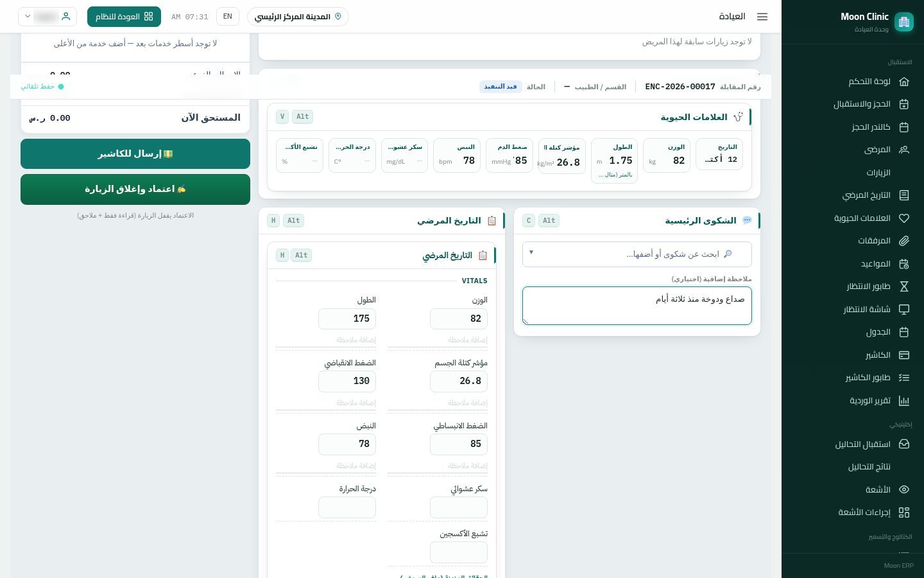Open the user account dropdown
Image resolution: width=924 pixels, height=578 pixels.
tap(47, 17)
